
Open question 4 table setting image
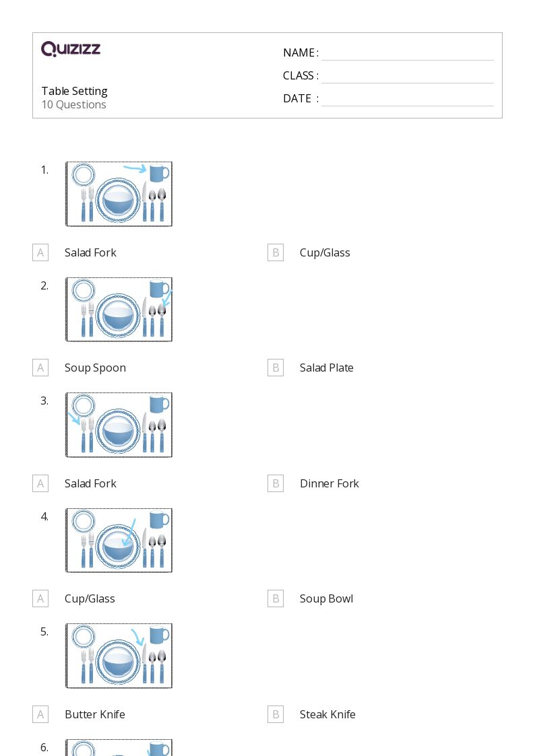(119, 541)
